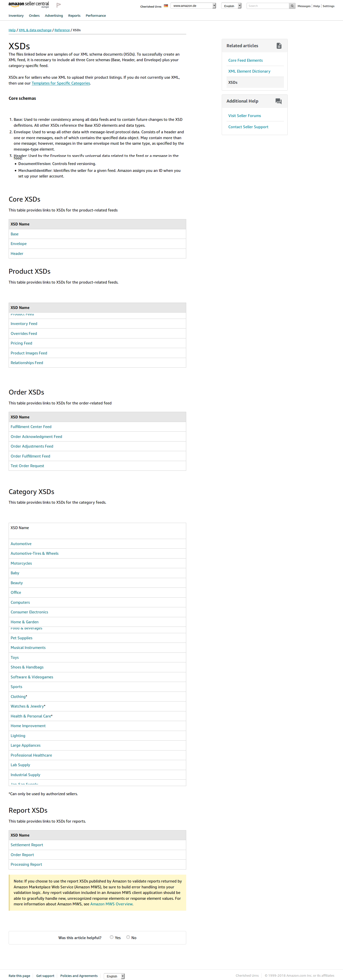Open the Shoes & Handbags XSD
343x980 pixels.
pyautogui.click(x=27, y=667)
